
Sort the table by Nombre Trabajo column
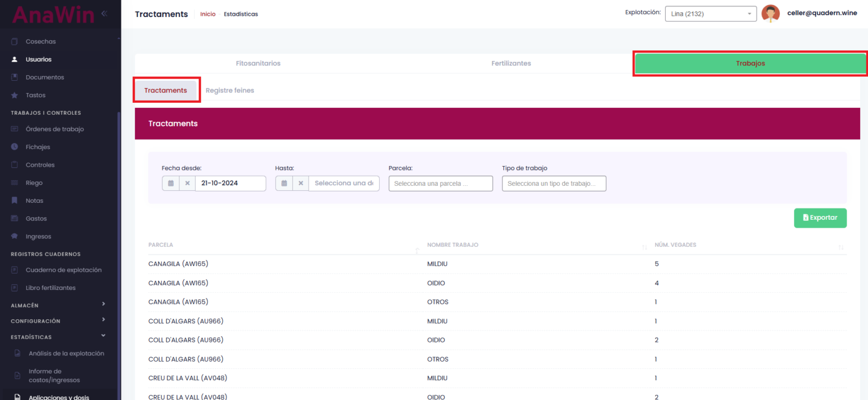(x=644, y=247)
